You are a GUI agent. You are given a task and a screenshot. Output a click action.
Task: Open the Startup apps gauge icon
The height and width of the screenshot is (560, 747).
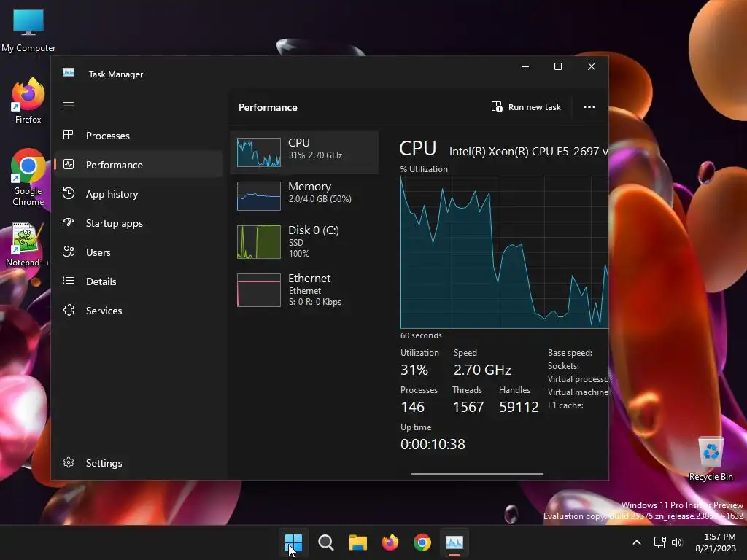tap(69, 222)
